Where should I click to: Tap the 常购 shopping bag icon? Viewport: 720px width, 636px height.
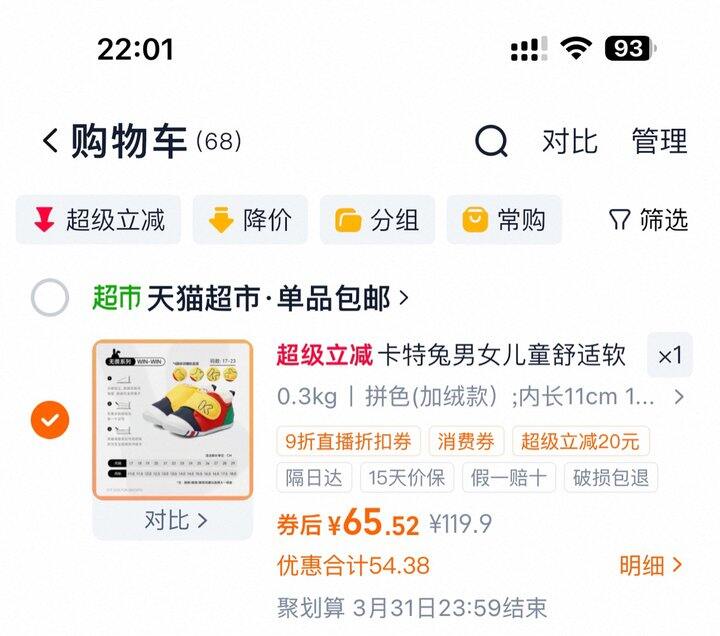pos(475,220)
